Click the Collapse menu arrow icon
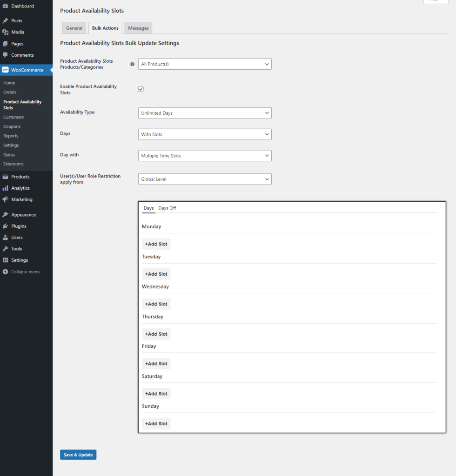 [6, 271]
